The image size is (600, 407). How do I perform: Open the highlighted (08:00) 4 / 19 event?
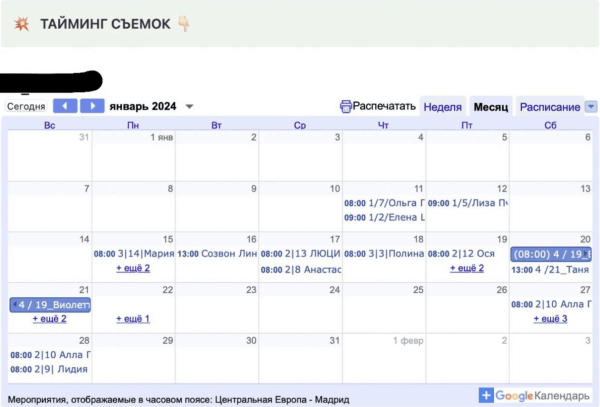pyautogui.click(x=550, y=255)
